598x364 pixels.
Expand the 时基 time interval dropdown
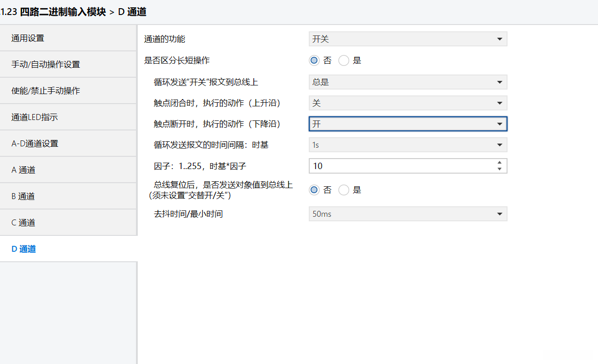407,145
